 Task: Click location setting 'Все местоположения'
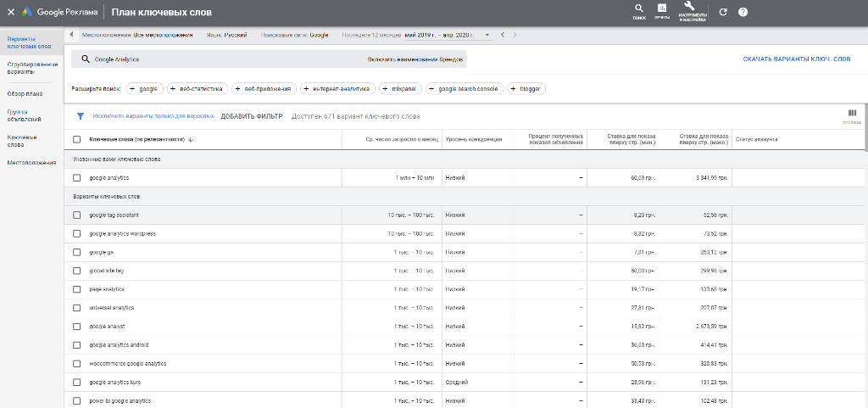click(x=164, y=35)
